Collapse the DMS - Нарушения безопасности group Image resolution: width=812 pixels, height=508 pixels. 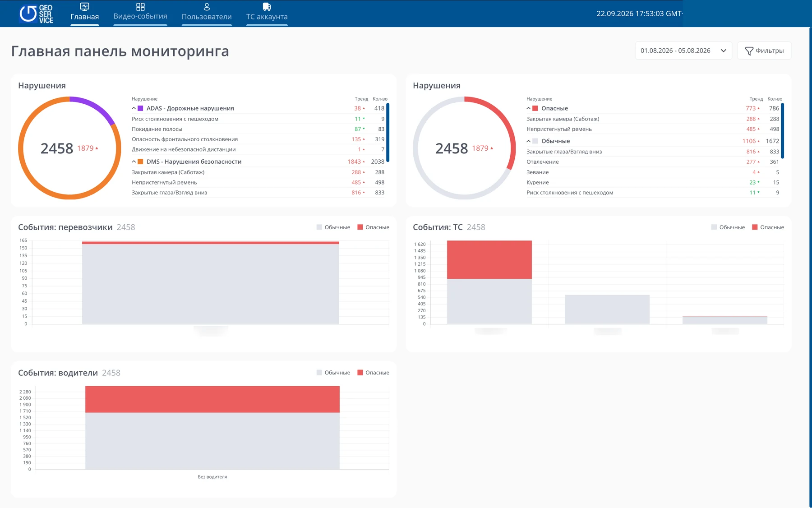(x=134, y=162)
